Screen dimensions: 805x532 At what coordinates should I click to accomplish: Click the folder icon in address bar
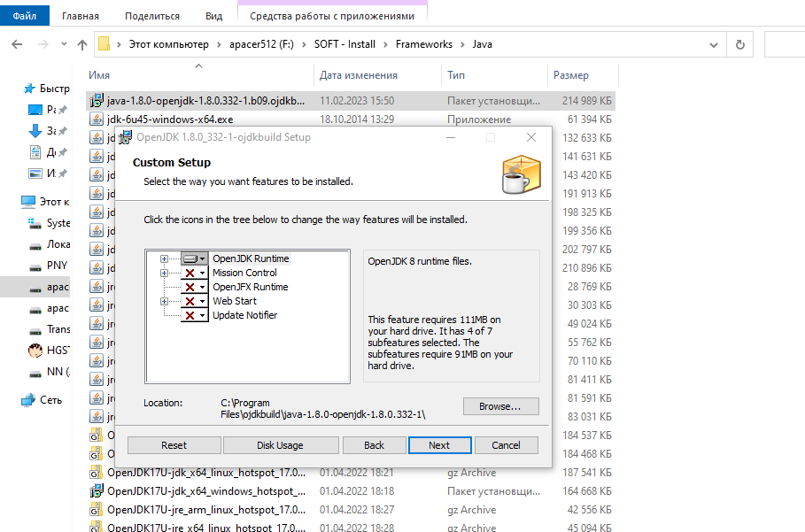104,44
